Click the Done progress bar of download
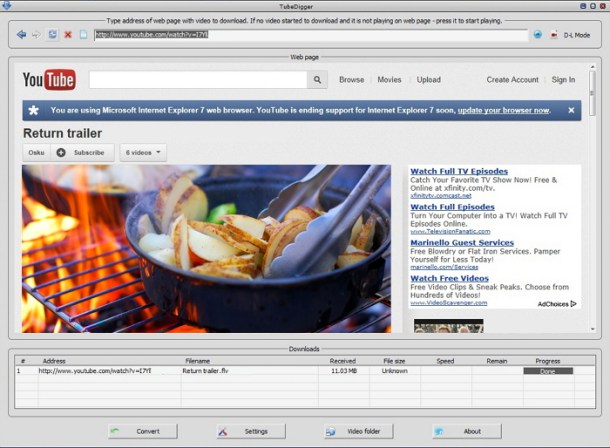Screen dimensions: 610x448 tap(548, 371)
